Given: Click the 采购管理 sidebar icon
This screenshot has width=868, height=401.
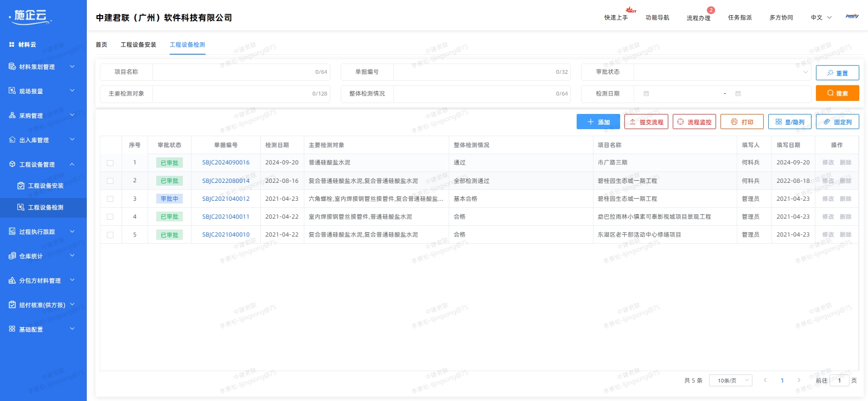Looking at the screenshot, I should pyautogui.click(x=12, y=116).
